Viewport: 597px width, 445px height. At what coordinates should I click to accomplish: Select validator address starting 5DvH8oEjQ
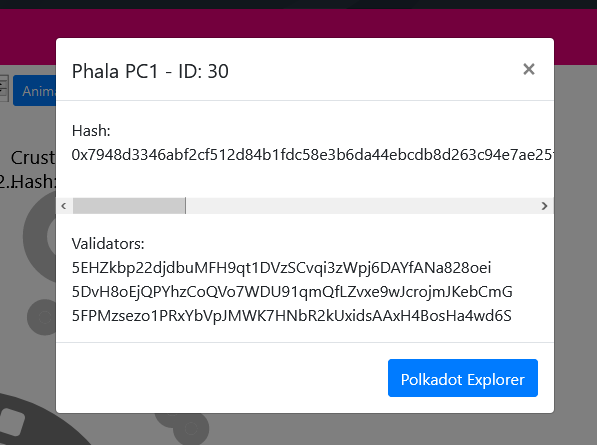coord(292,292)
